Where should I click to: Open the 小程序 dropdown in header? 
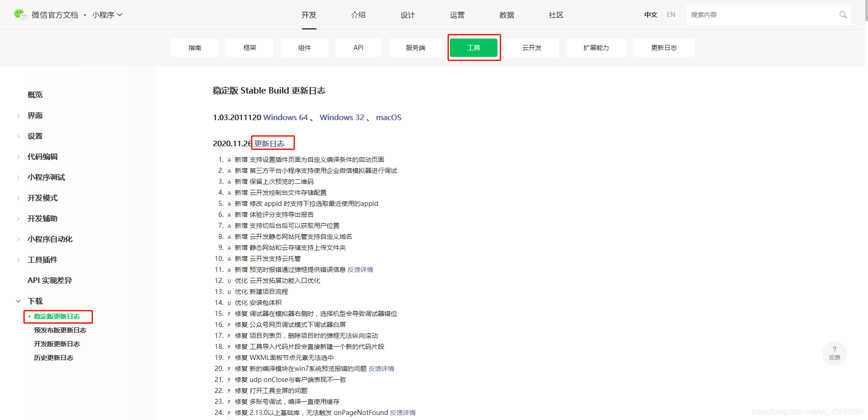point(107,15)
